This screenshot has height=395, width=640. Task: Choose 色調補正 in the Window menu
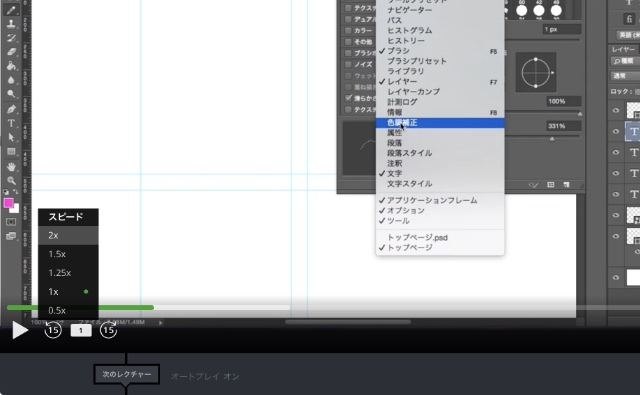pos(440,123)
